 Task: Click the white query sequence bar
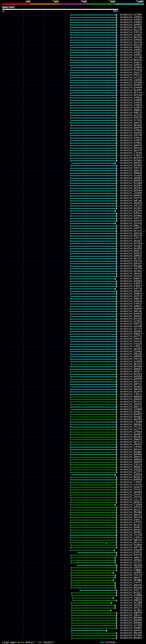tap(60, 9)
